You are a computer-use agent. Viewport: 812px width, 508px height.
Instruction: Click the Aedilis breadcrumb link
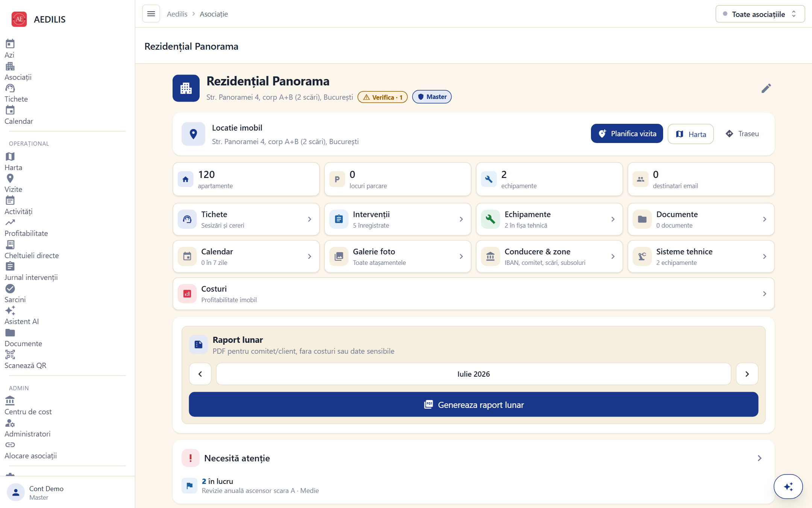point(177,14)
